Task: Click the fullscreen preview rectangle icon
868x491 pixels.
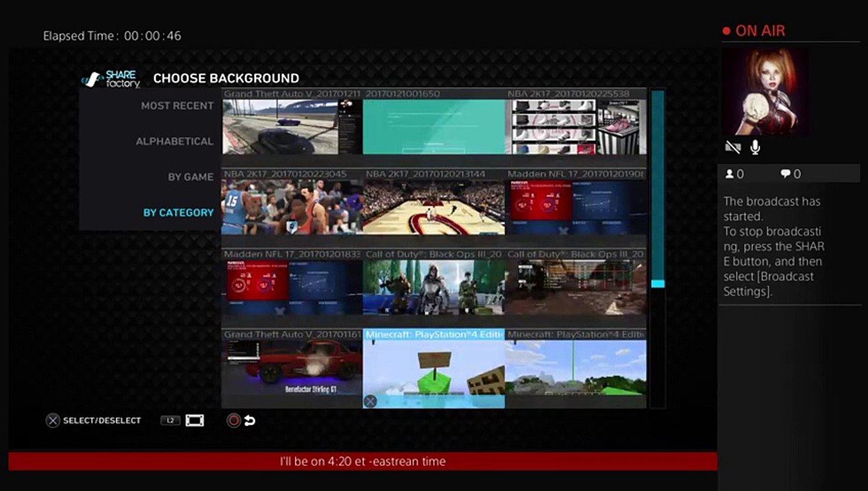Action: pyautogui.click(x=194, y=421)
